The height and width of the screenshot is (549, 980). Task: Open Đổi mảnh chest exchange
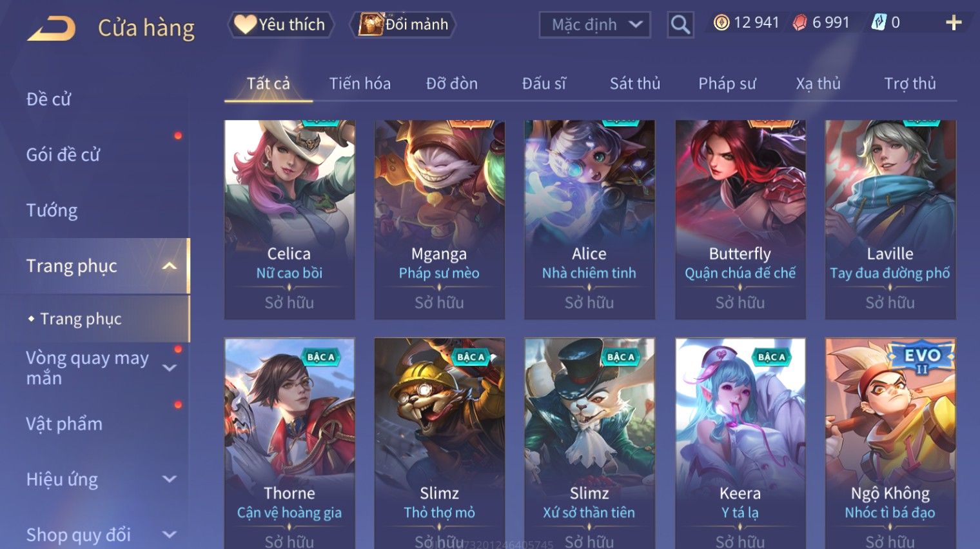pyautogui.click(x=403, y=25)
